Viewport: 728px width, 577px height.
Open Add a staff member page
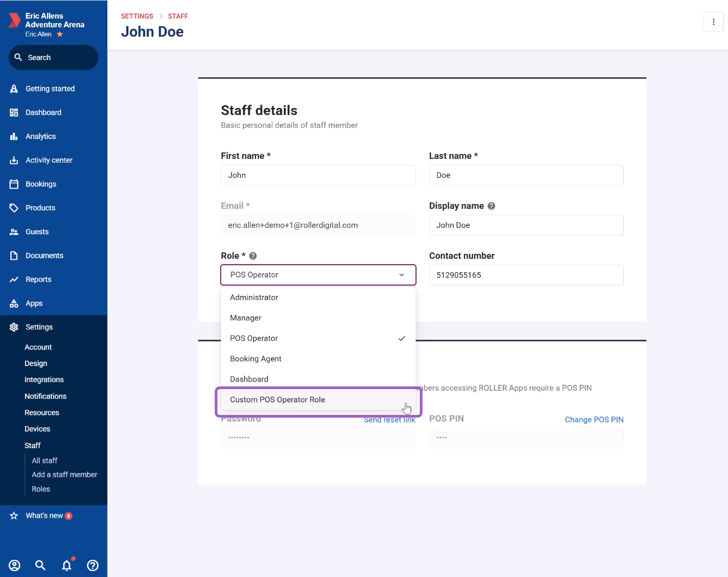(64, 474)
